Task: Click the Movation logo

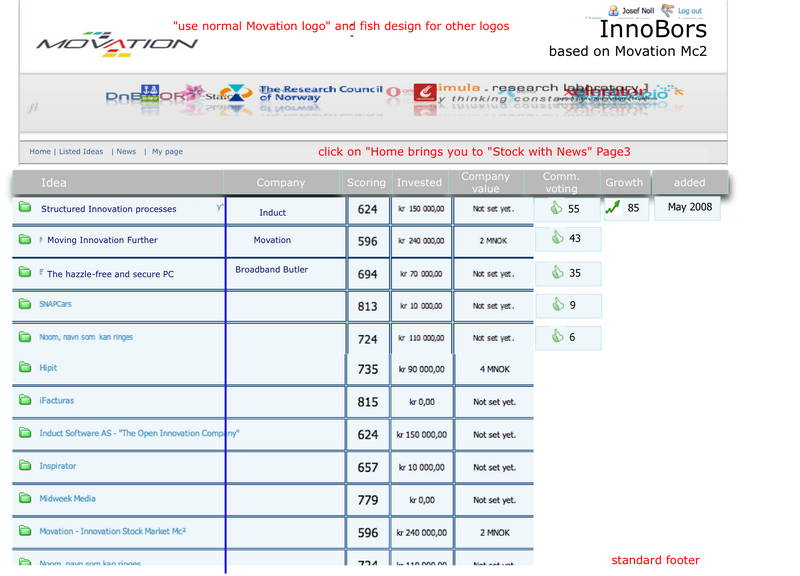Action: (117, 44)
